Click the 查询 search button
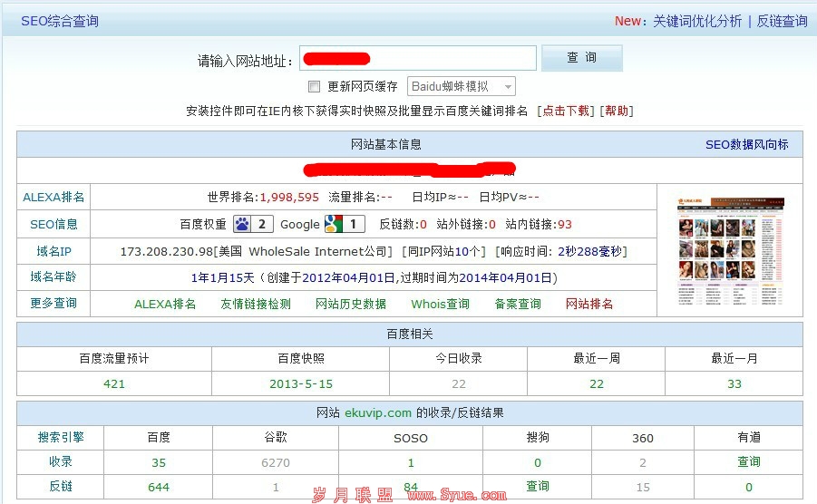Viewport: 817px width, 504px height. [581, 58]
